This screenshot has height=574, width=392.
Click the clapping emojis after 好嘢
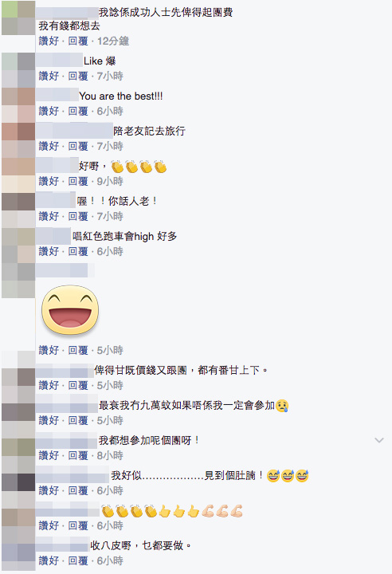pyautogui.click(x=139, y=167)
